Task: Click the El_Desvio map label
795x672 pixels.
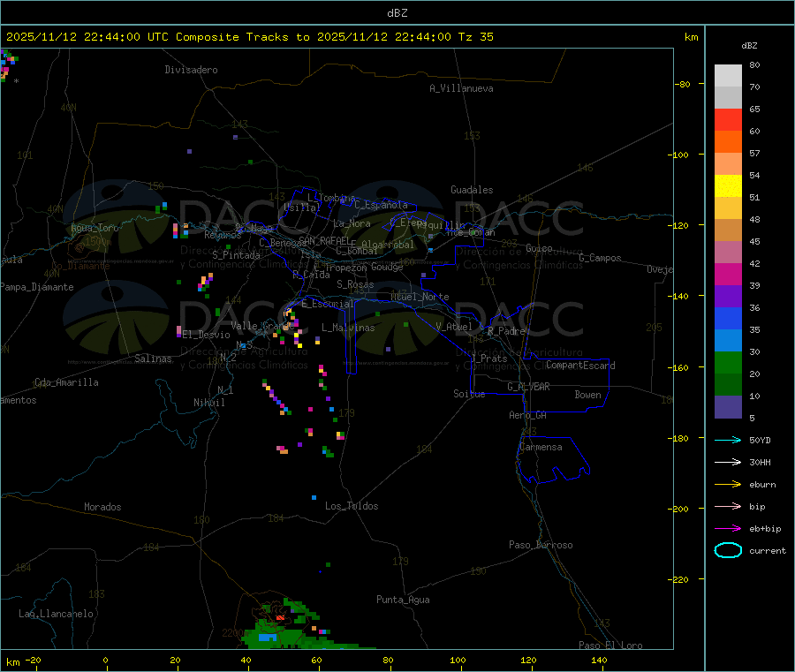Action: coord(206,335)
